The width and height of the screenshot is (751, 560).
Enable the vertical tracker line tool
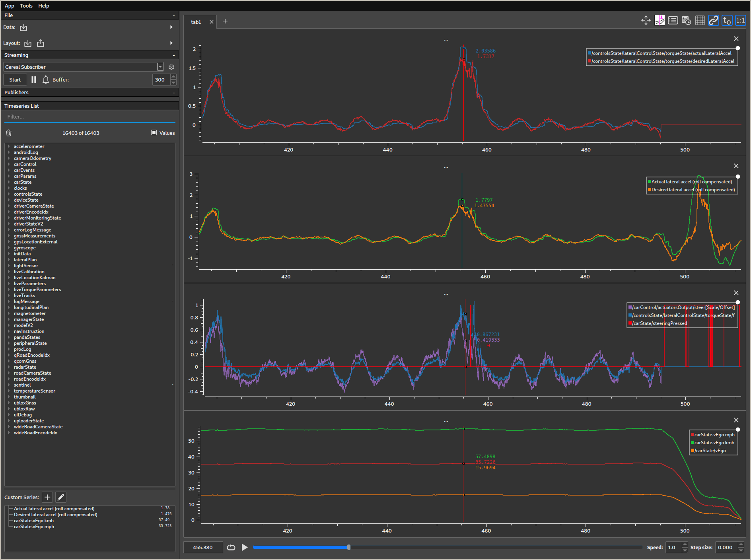tap(659, 20)
